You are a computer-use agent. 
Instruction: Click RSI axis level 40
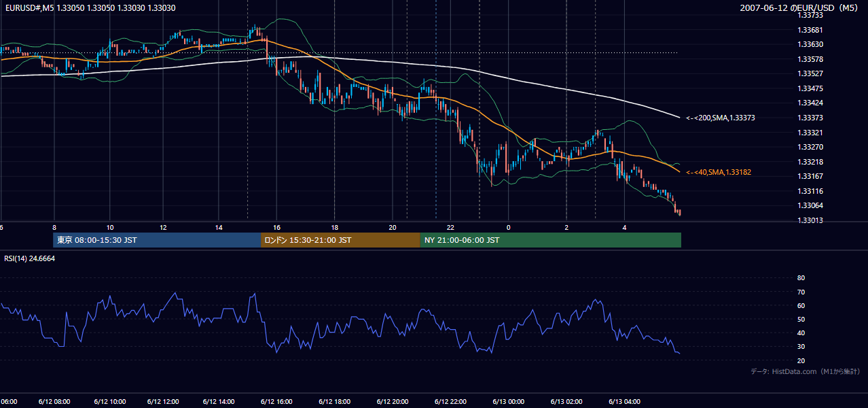point(801,333)
